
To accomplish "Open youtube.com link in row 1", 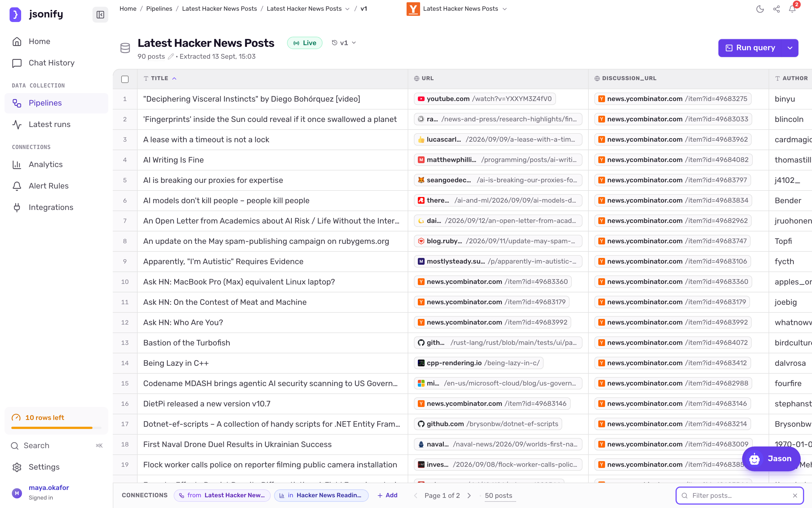I will (x=484, y=99).
